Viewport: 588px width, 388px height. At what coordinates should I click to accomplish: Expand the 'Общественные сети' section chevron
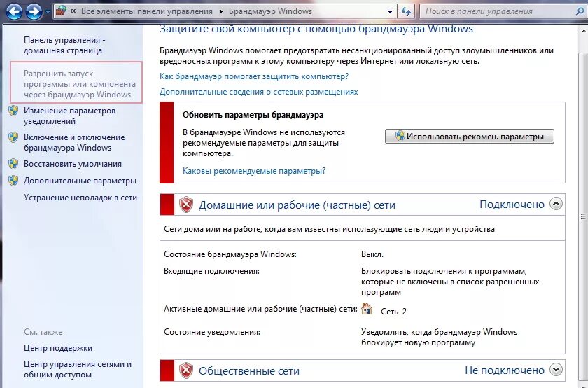tap(556, 370)
